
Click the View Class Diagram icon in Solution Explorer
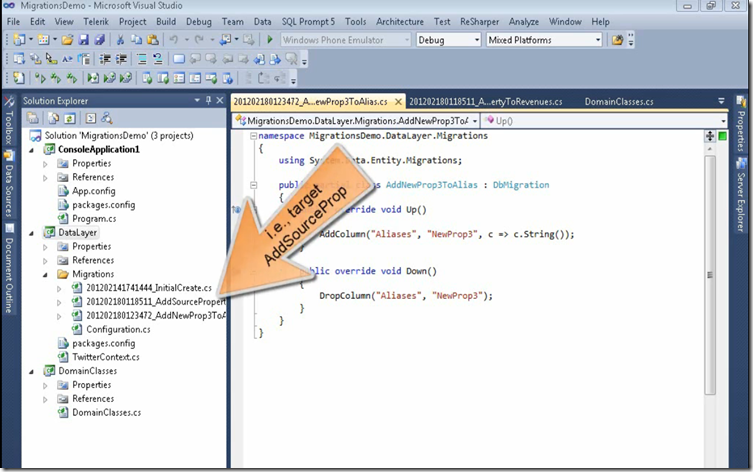pyautogui.click(x=107, y=118)
